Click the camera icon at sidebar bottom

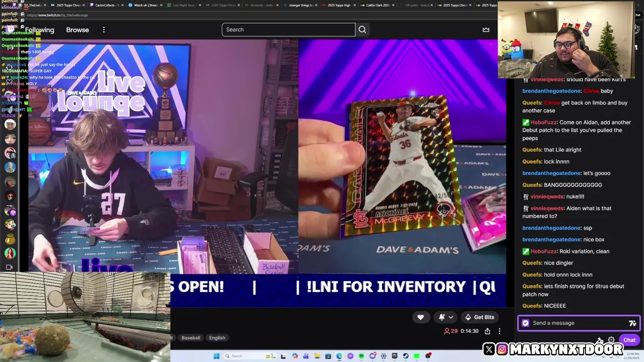pyautogui.click(x=9, y=267)
